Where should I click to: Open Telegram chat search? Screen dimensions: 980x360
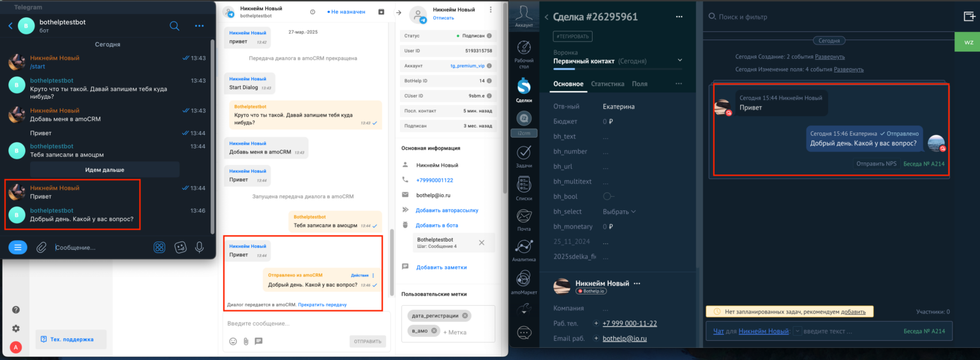point(174,25)
